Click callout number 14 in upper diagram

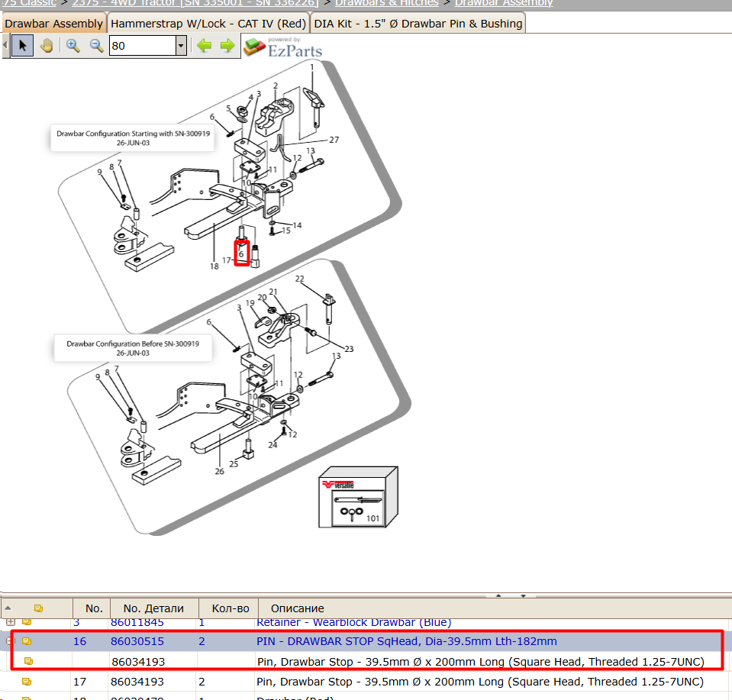tap(297, 225)
